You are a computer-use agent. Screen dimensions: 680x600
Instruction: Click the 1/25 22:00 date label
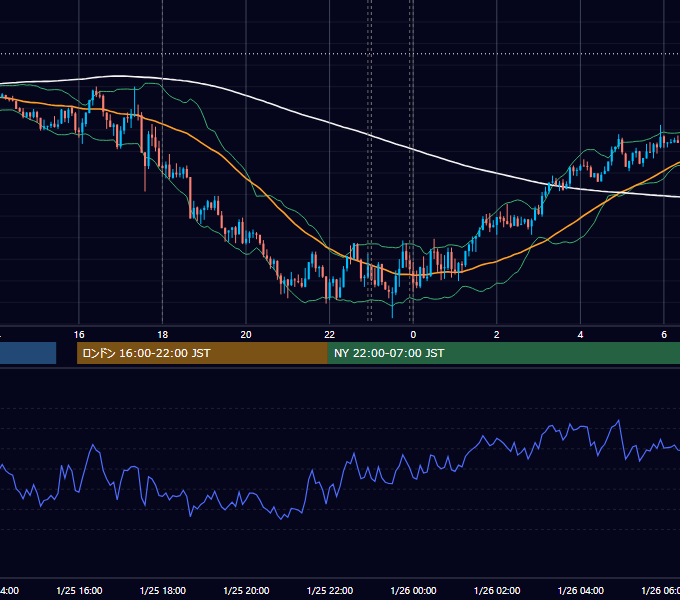coord(330,591)
